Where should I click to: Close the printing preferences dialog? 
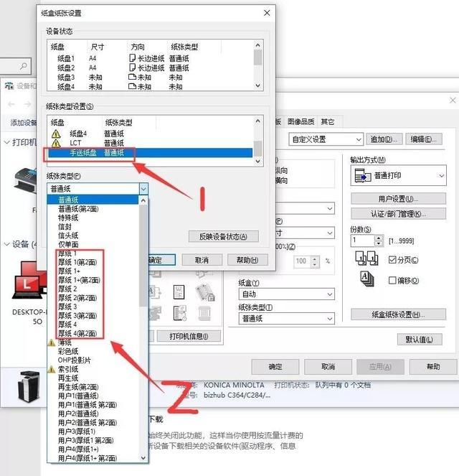[453, 101]
